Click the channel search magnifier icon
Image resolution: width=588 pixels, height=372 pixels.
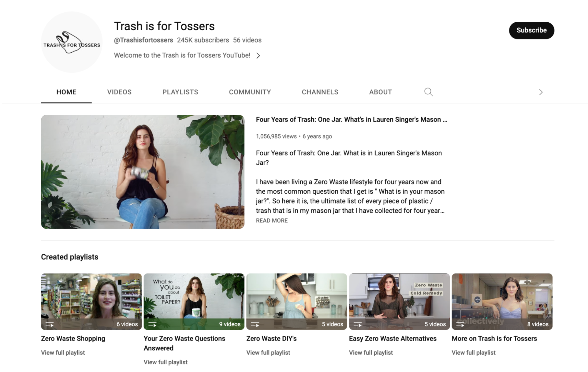(x=428, y=92)
